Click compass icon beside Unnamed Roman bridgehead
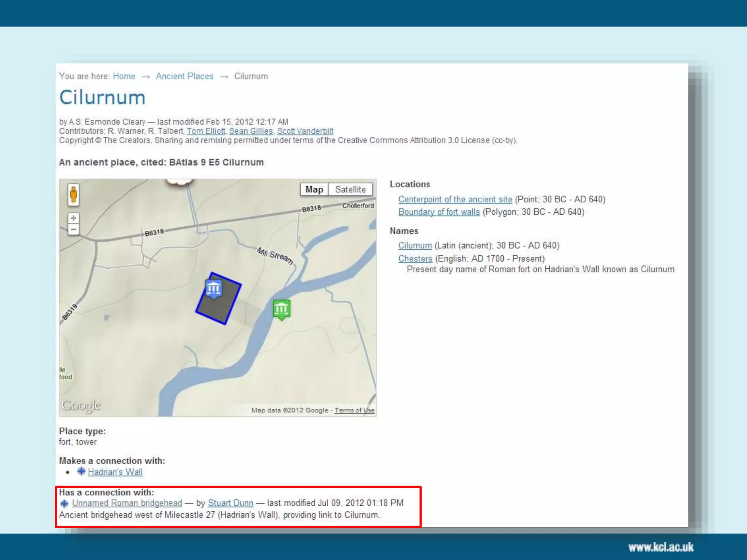 [x=64, y=503]
